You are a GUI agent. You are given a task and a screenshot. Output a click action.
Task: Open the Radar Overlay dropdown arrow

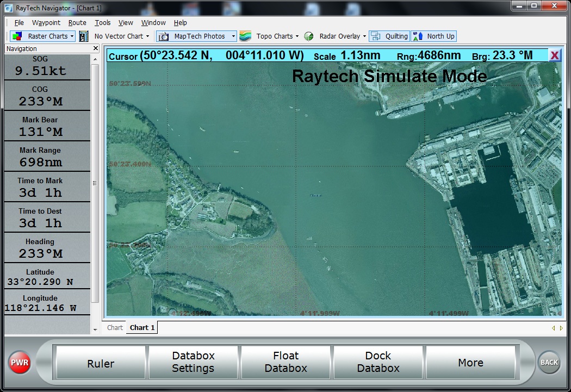point(364,36)
